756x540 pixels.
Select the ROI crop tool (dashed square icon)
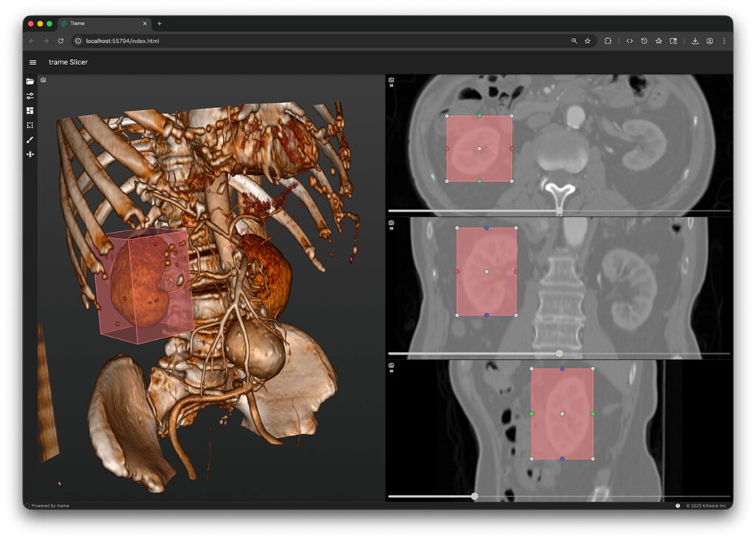point(30,126)
